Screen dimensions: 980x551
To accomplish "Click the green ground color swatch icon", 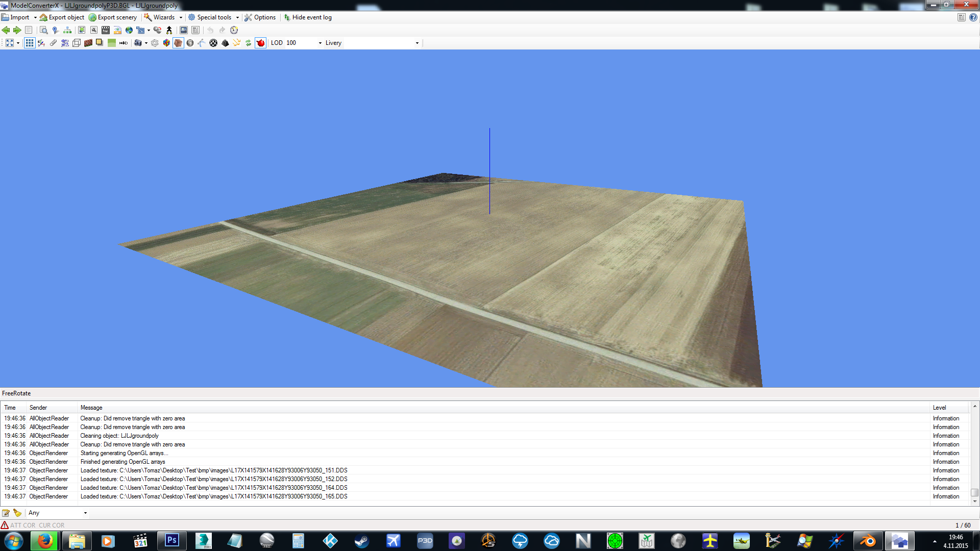I will 111,43.
